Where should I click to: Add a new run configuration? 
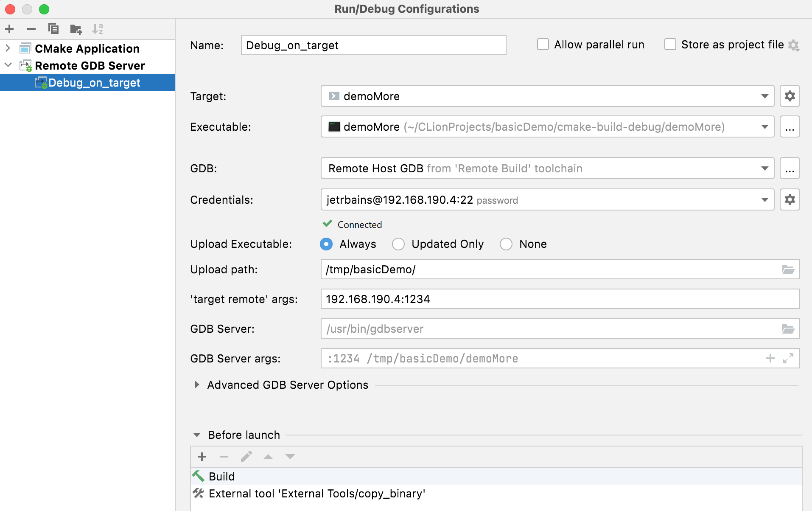click(9, 29)
